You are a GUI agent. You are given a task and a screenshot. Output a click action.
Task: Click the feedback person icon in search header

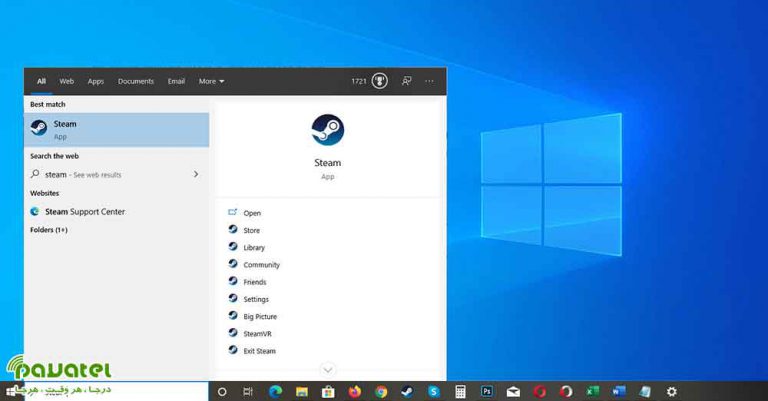click(407, 81)
